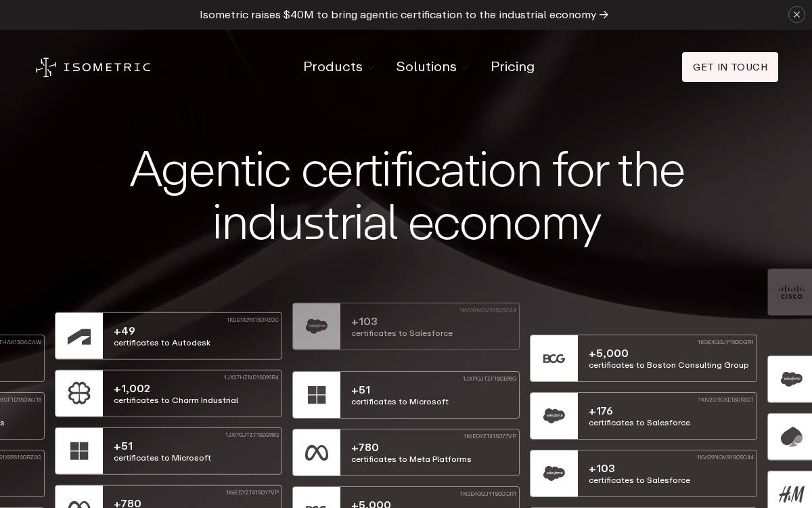Click the BCG logo on Boston Consulting Group card
This screenshot has width=812, height=508.
click(554, 358)
